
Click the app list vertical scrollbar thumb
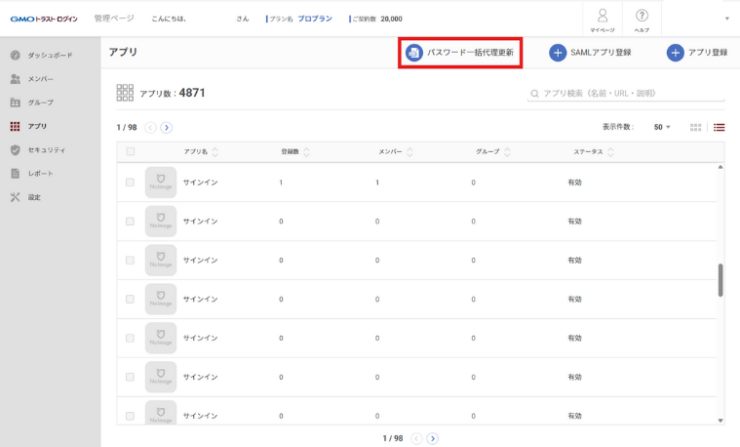coord(720,281)
